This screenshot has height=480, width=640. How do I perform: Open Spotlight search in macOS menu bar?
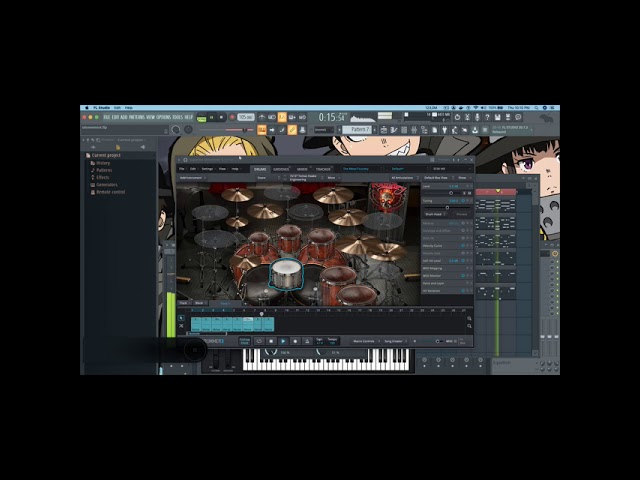[x=536, y=108]
